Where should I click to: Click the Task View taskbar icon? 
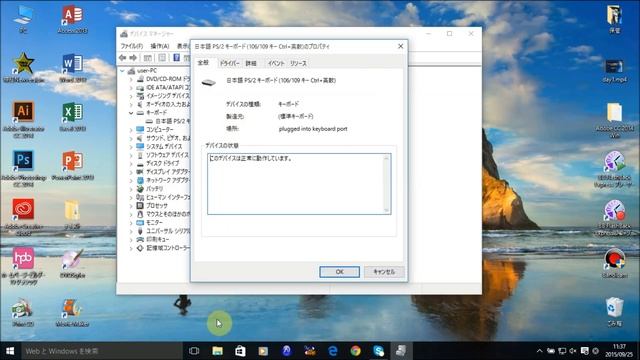[x=194, y=351]
